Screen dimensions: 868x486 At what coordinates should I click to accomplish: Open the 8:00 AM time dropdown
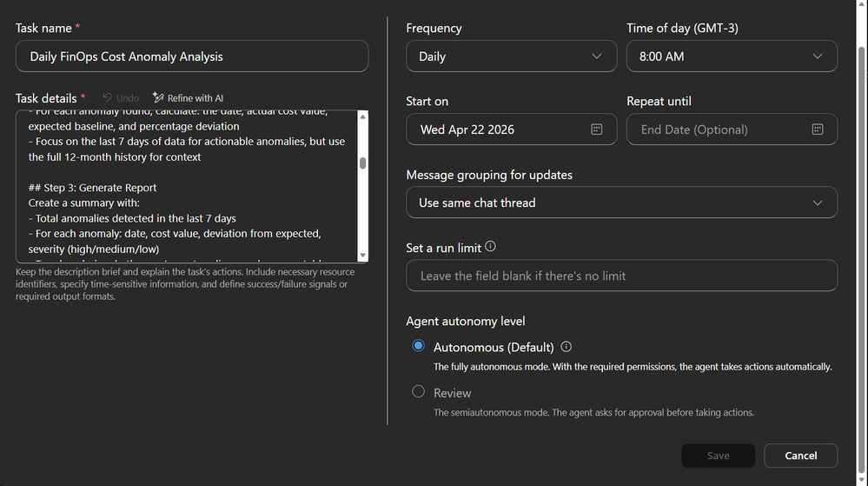click(x=732, y=57)
